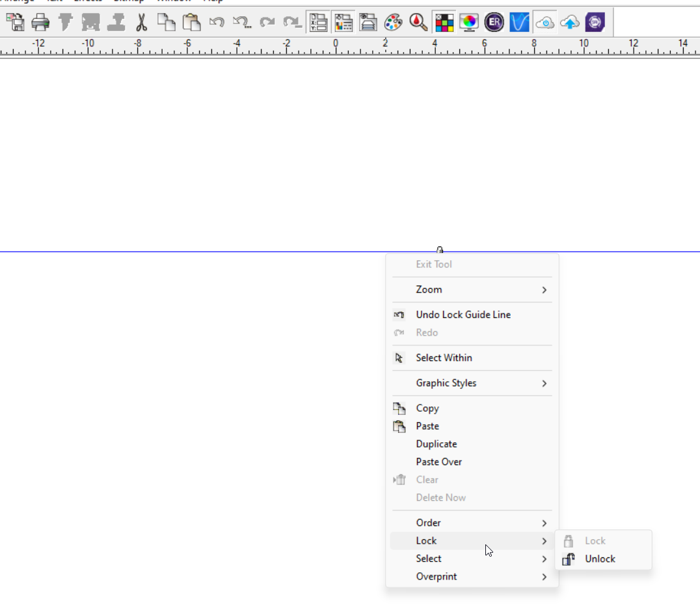Choose Copy in the context menu
Screen dimensions: 700x612
(472, 408)
